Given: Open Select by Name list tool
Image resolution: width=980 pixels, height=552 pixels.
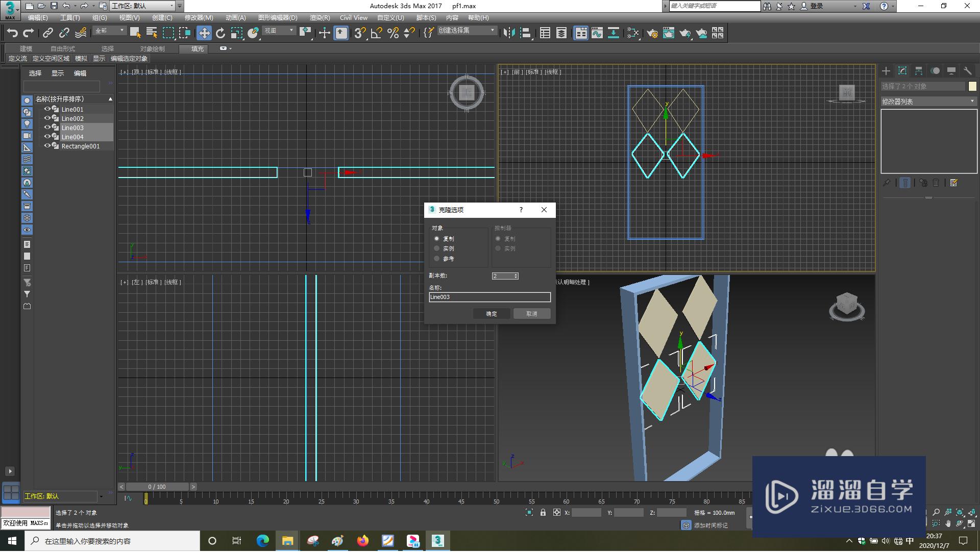Looking at the screenshot, I should pyautogui.click(x=152, y=33).
